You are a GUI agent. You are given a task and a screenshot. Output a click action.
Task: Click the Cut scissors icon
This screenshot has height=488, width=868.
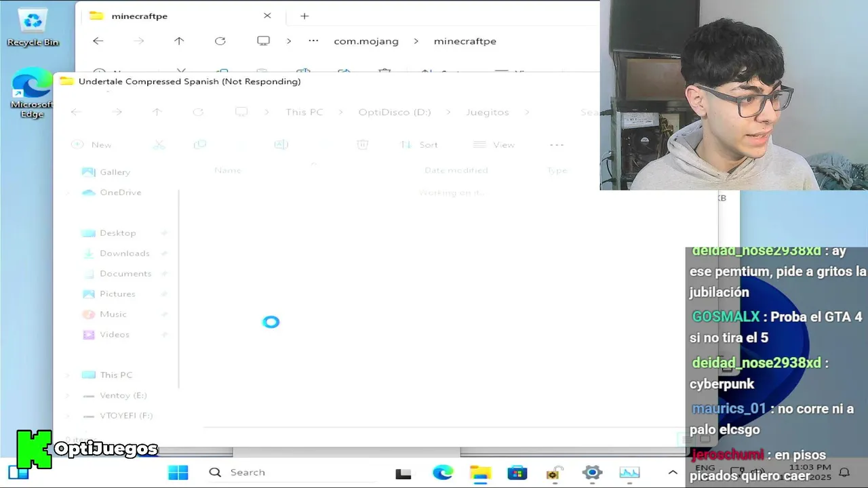pyautogui.click(x=159, y=144)
